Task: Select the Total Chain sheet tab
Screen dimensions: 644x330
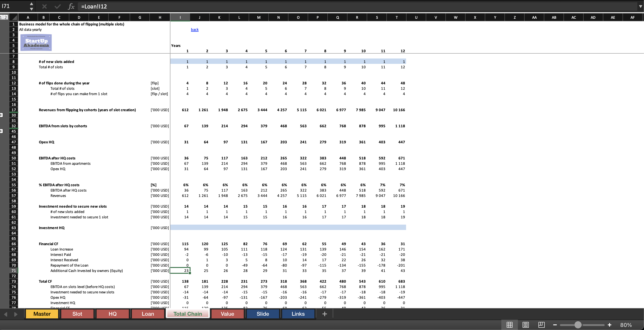Action: [x=188, y=314]
